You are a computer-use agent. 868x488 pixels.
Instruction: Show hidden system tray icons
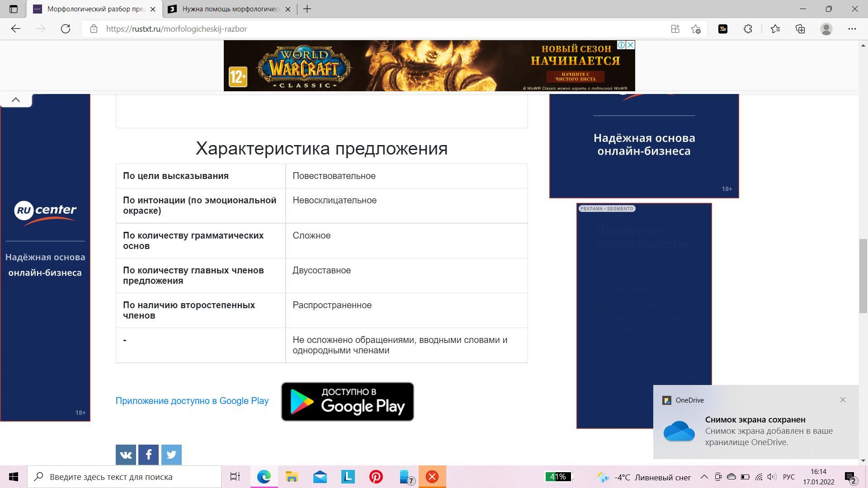[x=704, y=477]
